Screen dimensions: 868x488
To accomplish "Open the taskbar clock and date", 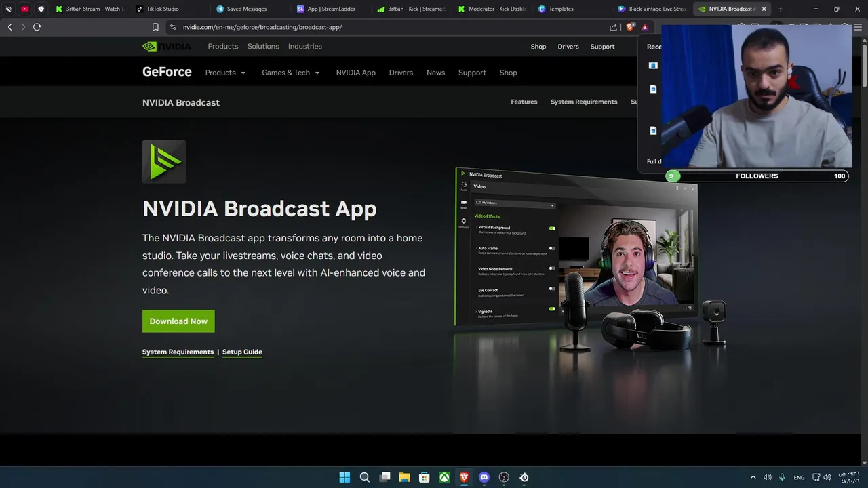I will pos(848,477).
